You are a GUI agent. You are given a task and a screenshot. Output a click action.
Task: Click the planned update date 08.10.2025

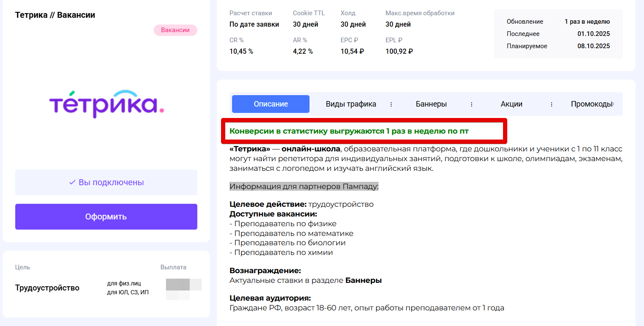point(594,46)
